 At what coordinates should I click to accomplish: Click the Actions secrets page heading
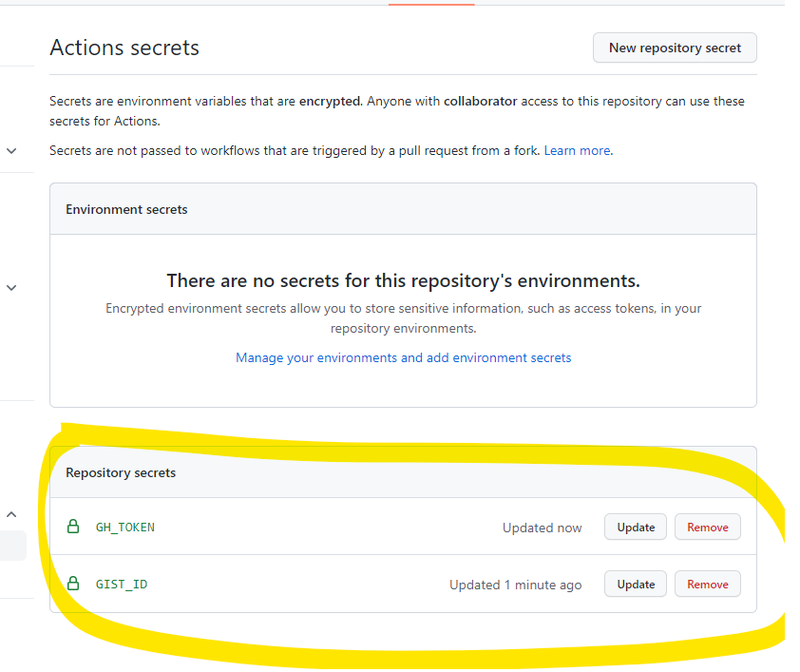pyautogui.click(x=124, y=48)
